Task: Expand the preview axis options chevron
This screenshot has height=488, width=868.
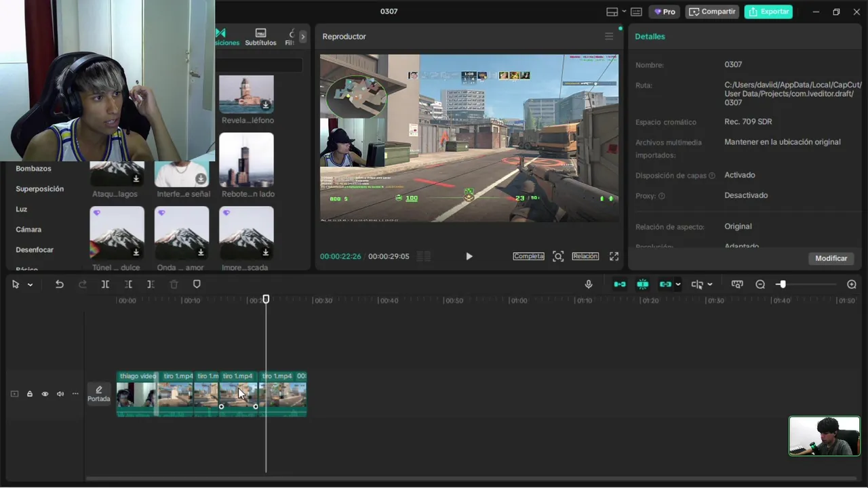Action: [710, 285]
